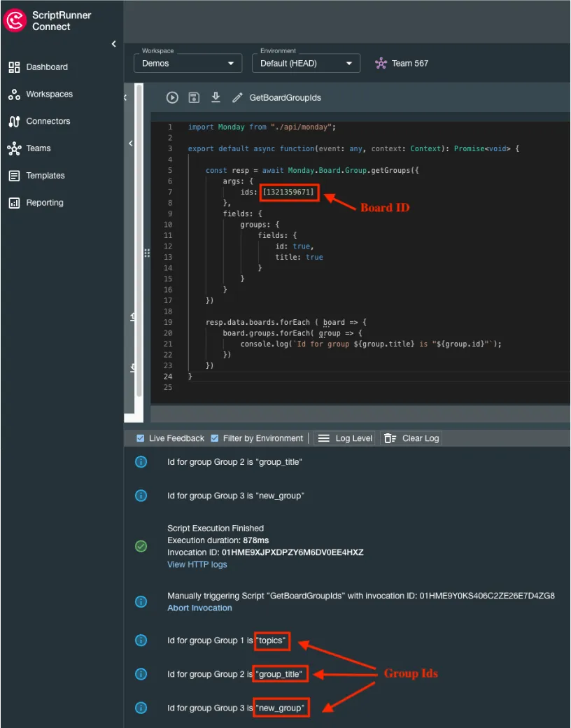Click the Execution duration: 878ms text
The image size is (571, 728).
(218, 540)
